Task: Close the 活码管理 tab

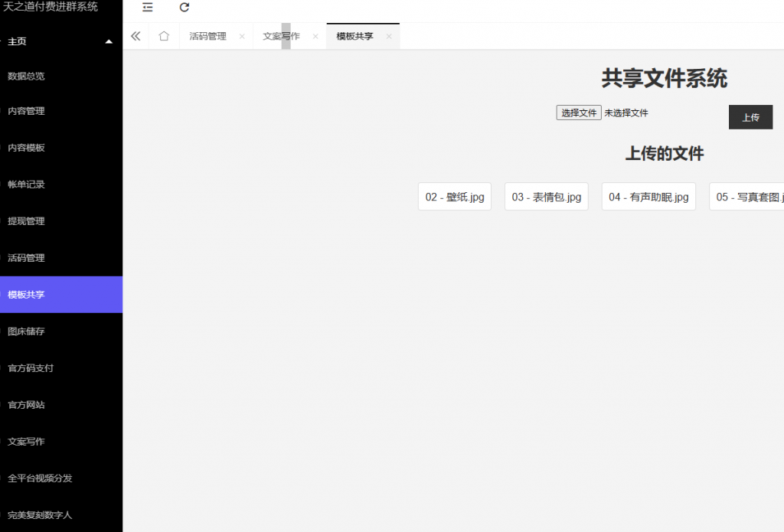Action: tap(242, 36)
